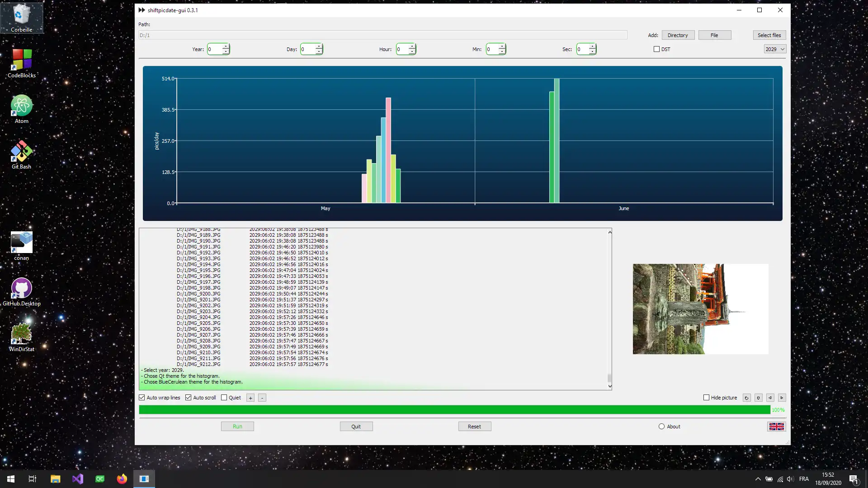The width and height of the screenshot is (868, 488).
Task: Toggle the Auto scroll checkbox
Action: click(189, 398)
